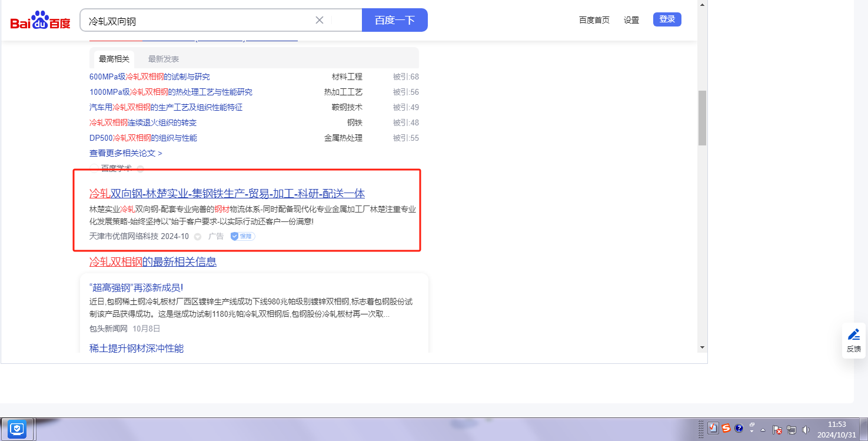Switch to the 最高相关 tab

click(114, 59)
